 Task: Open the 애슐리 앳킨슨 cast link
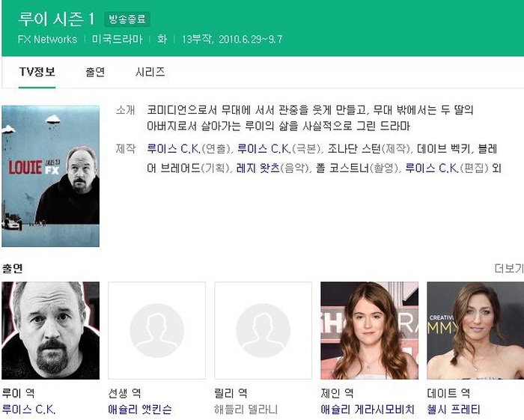click(x=140, y=410)
